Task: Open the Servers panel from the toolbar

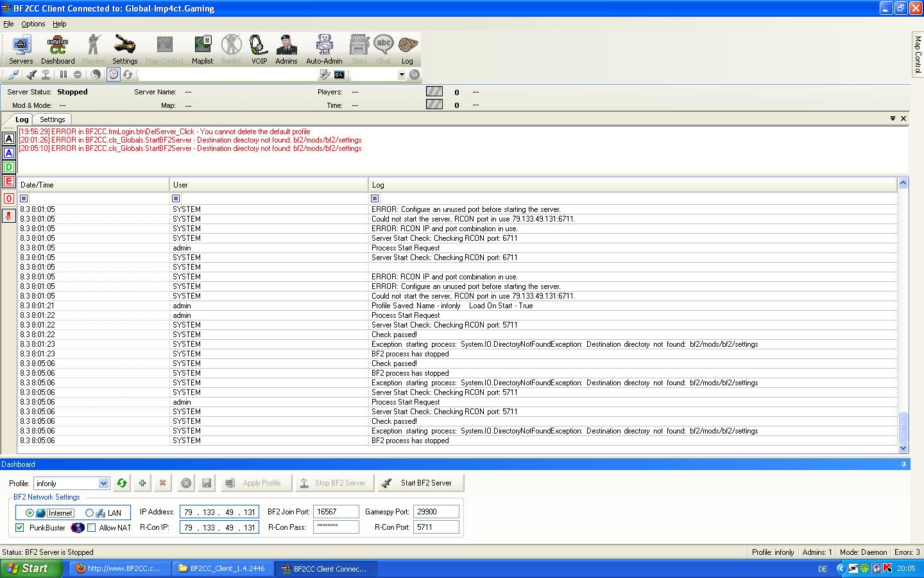Action: tap(21, 49)
